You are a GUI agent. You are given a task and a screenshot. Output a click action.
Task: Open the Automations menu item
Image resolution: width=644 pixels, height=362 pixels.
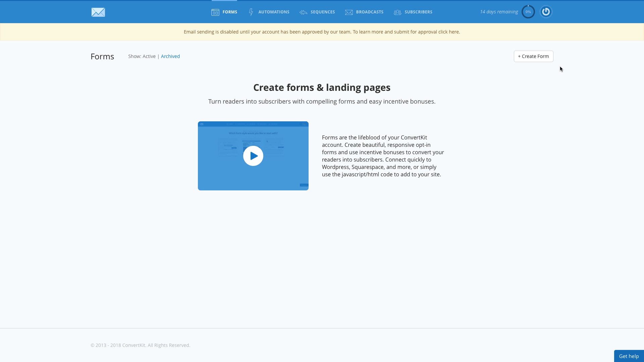(x=274, y=12)
